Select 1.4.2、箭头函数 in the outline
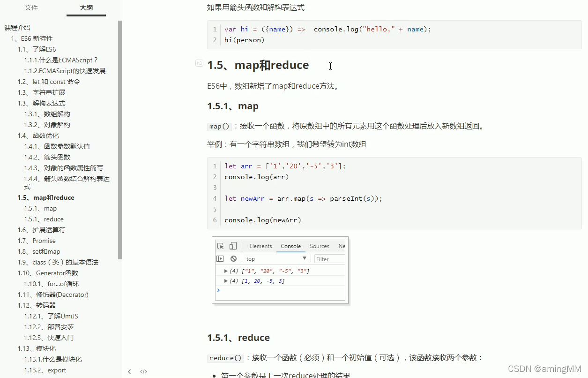This screenshot has width=588, height=378. 47,157
